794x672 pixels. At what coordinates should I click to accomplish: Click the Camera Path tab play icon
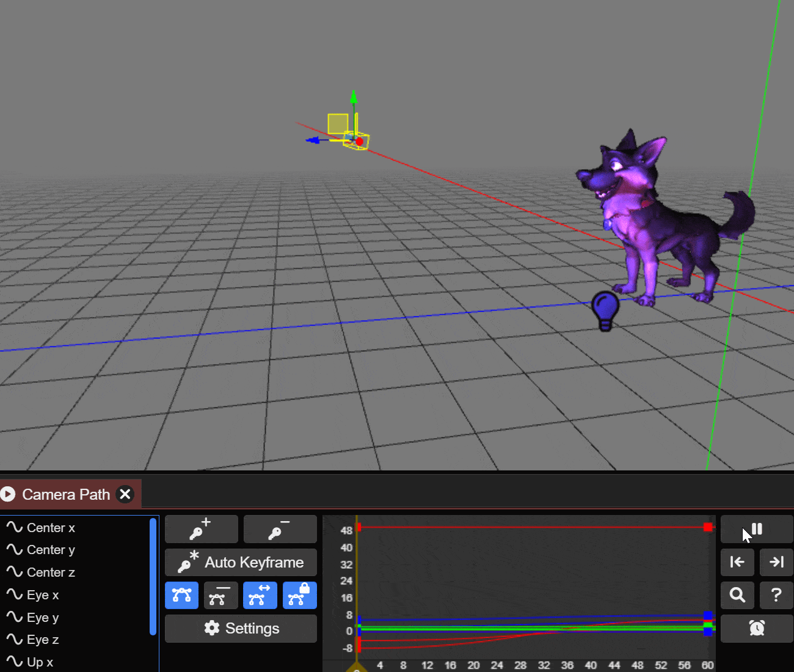(7, 494)
